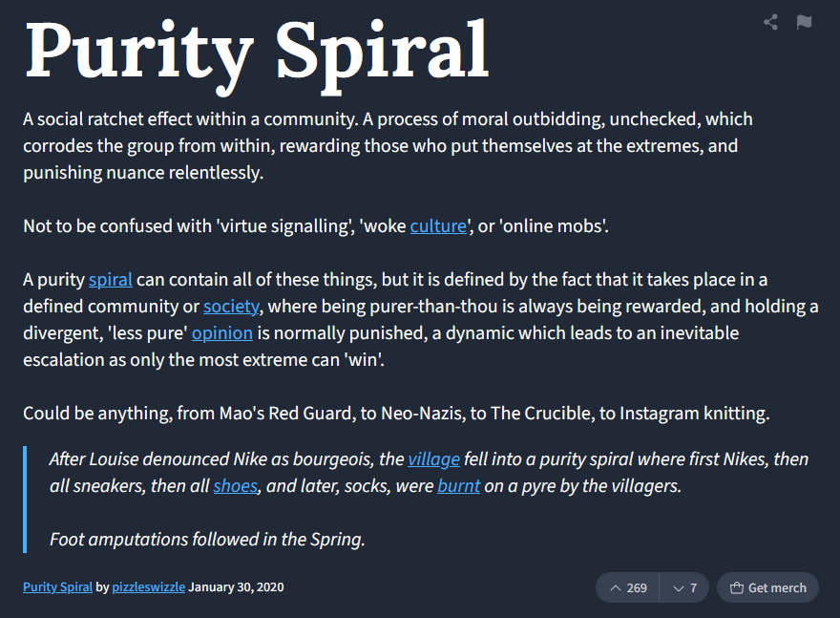Screen dimensions: 840x618
Task: Follow the 'shoes' link in the example
Action: click(x=236, y=486)
